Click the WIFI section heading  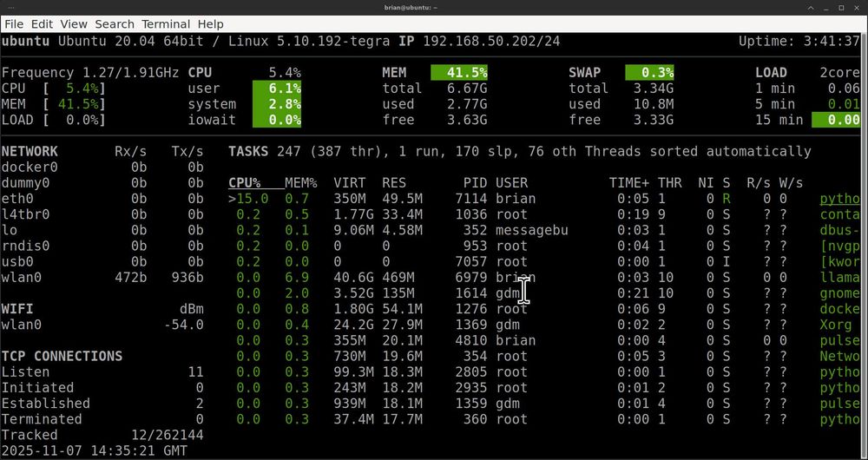(x=17, y=309)
